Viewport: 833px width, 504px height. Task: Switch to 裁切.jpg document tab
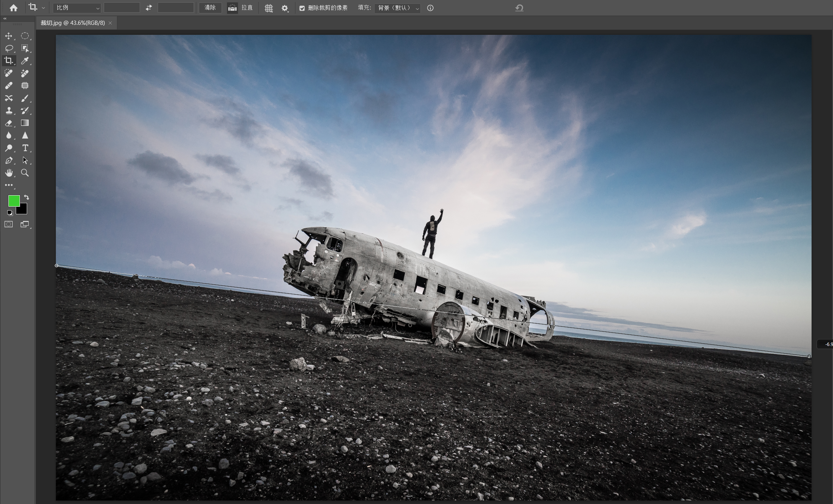tap(73, 23)
